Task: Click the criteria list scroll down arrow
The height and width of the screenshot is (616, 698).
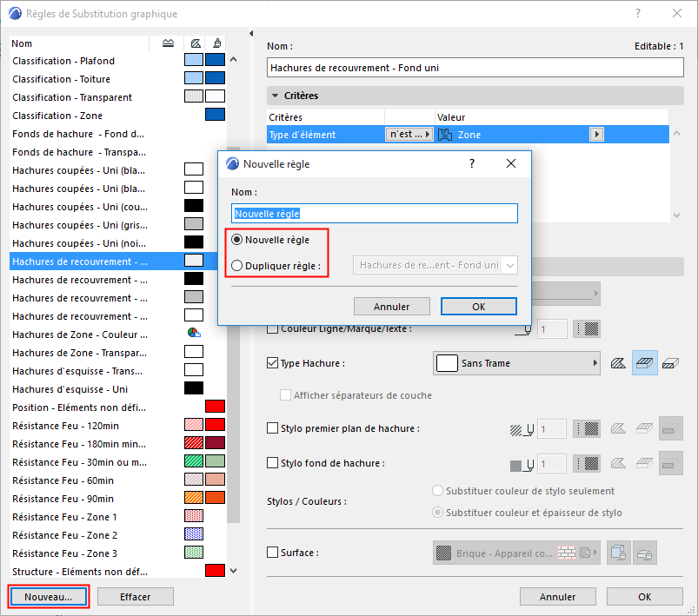Action: pyautogui.click(x=676, y=215)
